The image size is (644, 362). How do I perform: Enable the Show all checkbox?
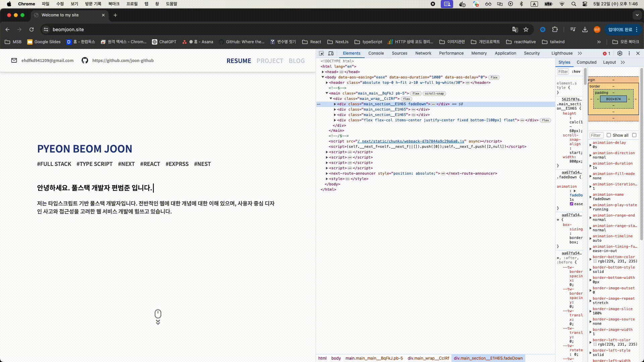click(x=609, y=135)
